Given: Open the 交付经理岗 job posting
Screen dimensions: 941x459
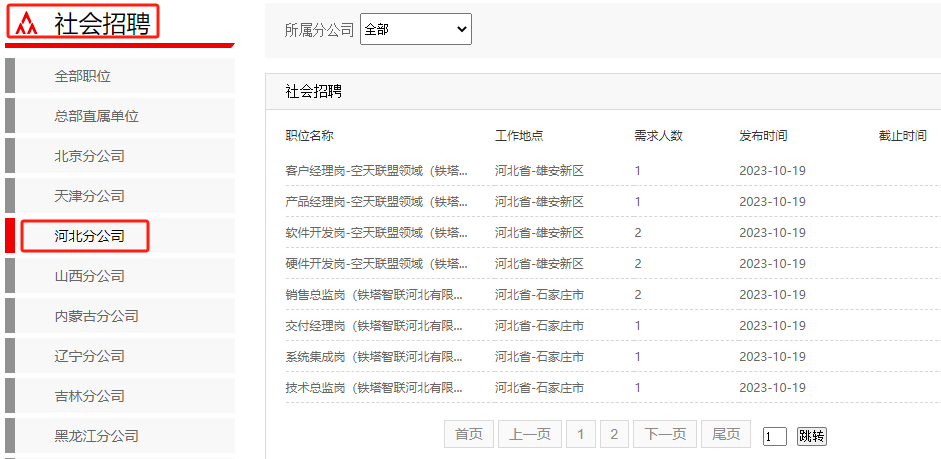Looking at the screenshot, I should click(x=374, y=326).
